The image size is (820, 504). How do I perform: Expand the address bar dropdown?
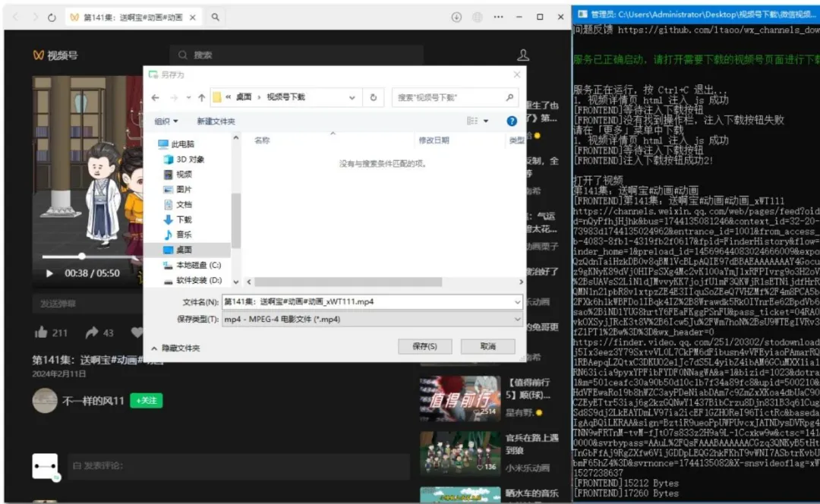pos(352,98)
